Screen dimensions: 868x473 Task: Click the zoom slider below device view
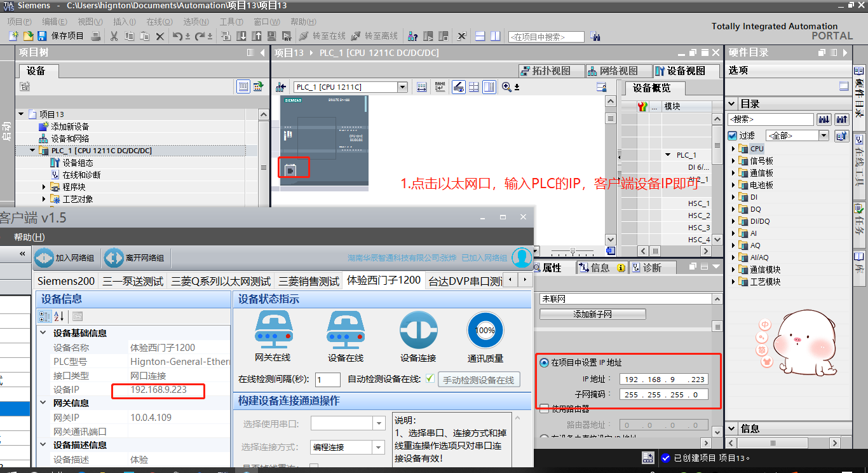pyautogui.click(x=573, y=250)
